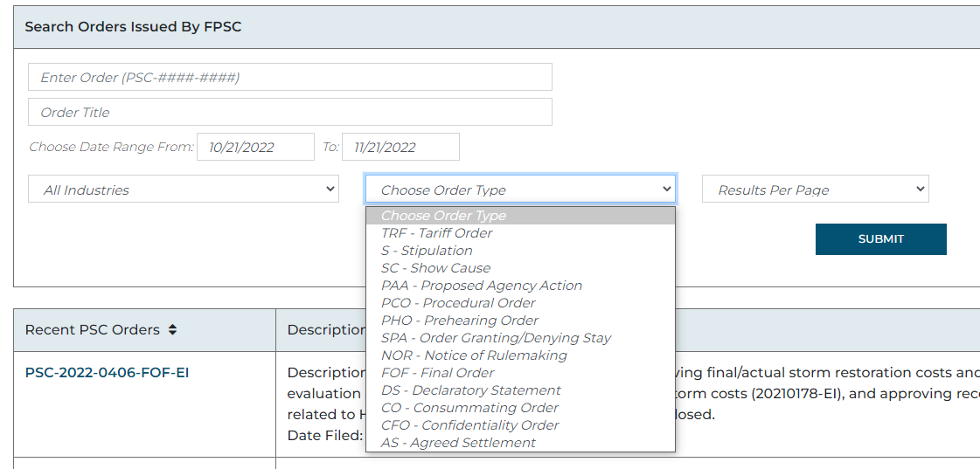Pick SPA - Order Granting/Denying Stay
The height and width of the screenshot is (469, 980).
pyautogui.click(x=496, y=338)
